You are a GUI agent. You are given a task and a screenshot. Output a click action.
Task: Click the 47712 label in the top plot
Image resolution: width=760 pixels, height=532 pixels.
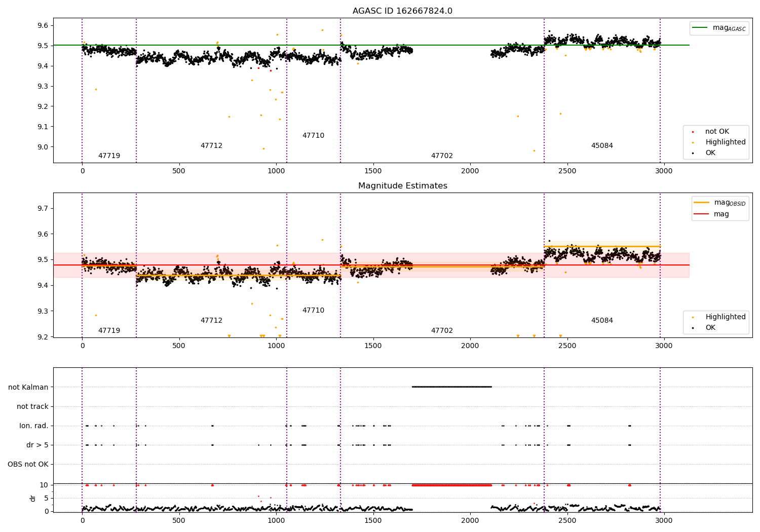coord(211,146)
